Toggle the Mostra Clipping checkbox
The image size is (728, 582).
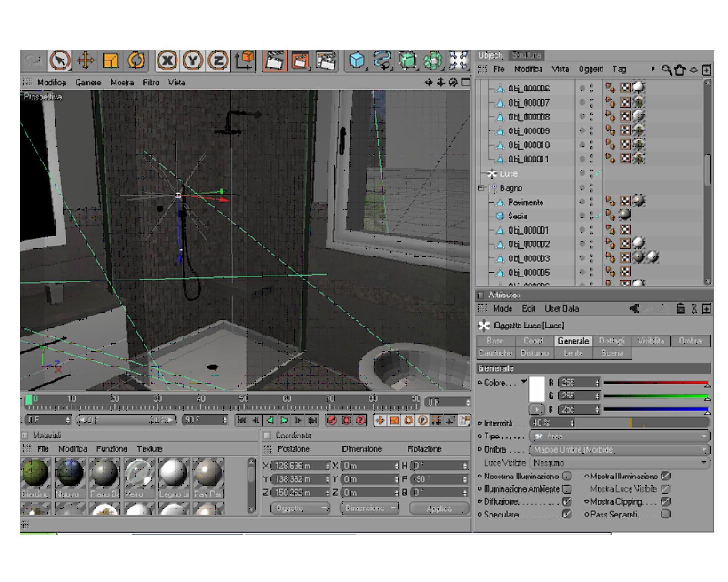click(666, 502)
